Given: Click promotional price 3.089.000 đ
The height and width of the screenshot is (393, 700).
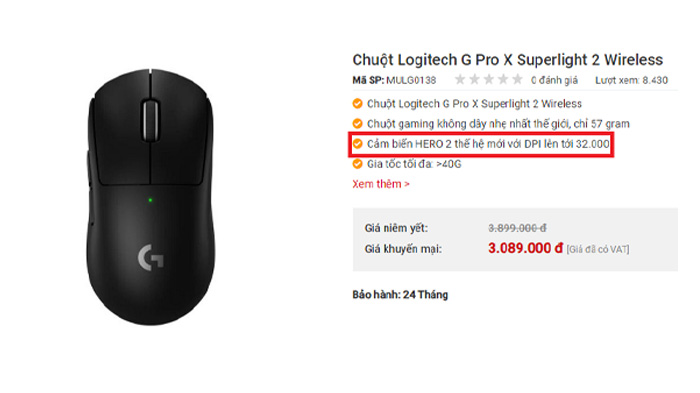Looking at the screenshot, I should (525, 248).
